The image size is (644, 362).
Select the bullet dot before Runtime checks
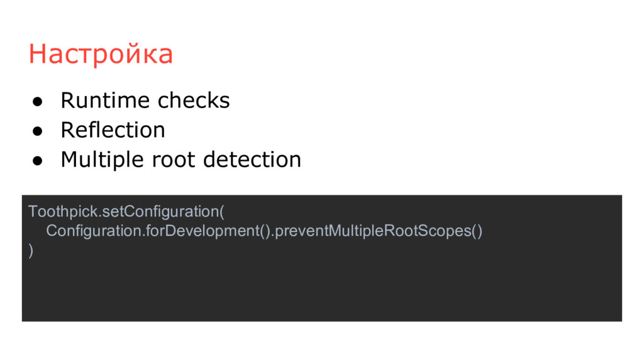pyautogui.click(x=38, y=102)
